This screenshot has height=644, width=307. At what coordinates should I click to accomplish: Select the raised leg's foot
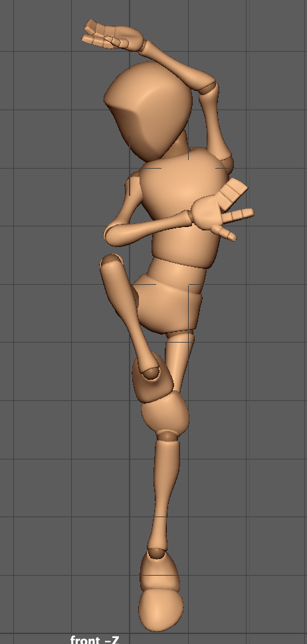[153, 378]
